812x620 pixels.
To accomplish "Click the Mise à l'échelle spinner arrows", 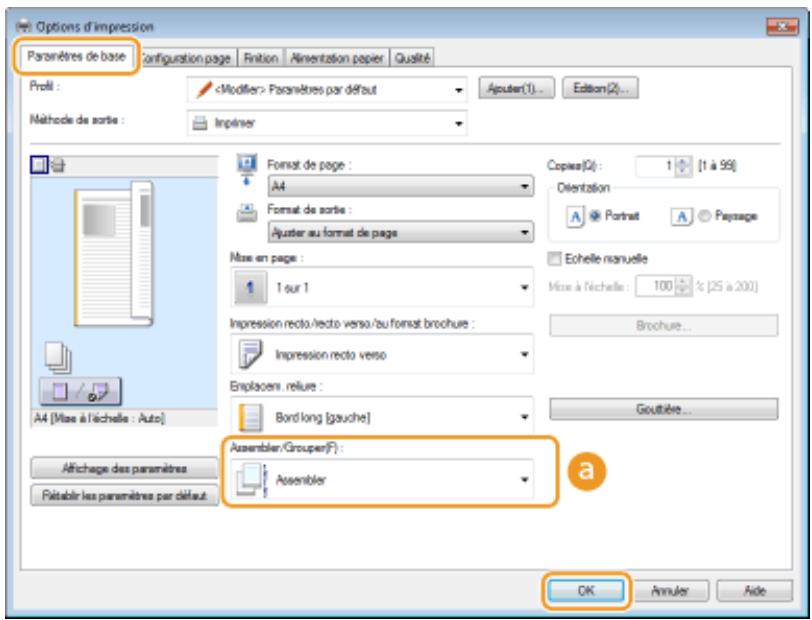I will (684, 286).
